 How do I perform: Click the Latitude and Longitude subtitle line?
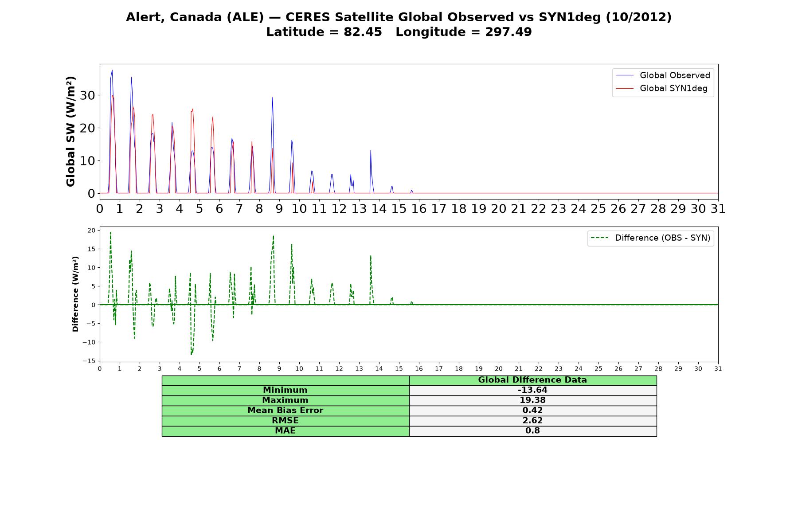tap(399, 32)
